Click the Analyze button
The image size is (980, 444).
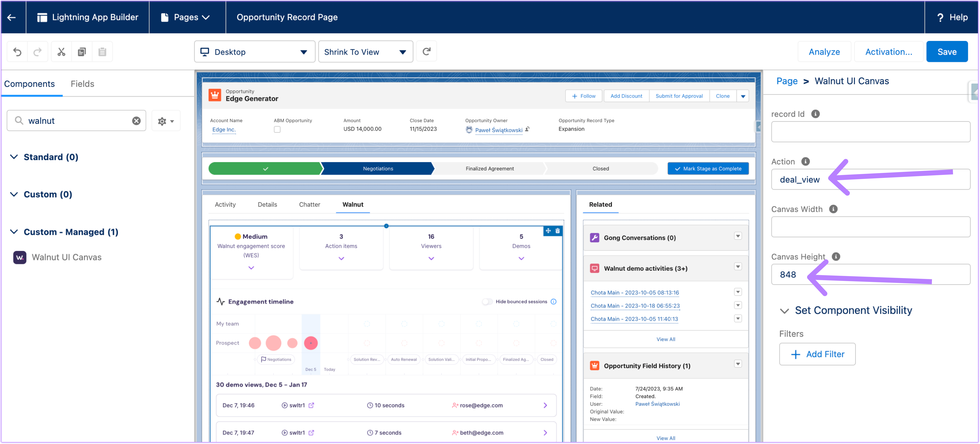pyautogui.click(x=824, y=52)
